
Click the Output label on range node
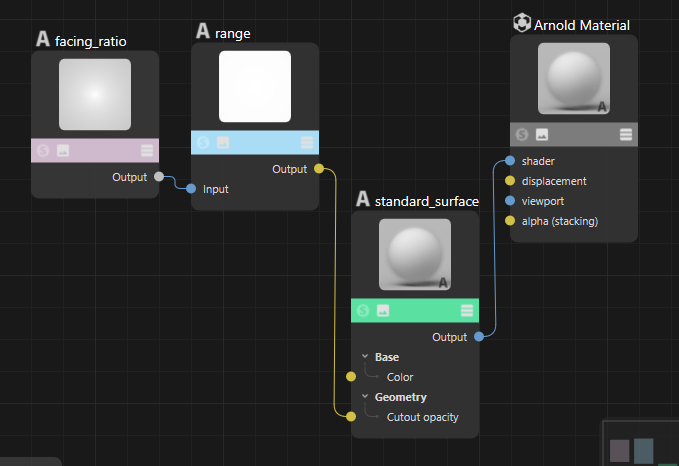point(290,169)
